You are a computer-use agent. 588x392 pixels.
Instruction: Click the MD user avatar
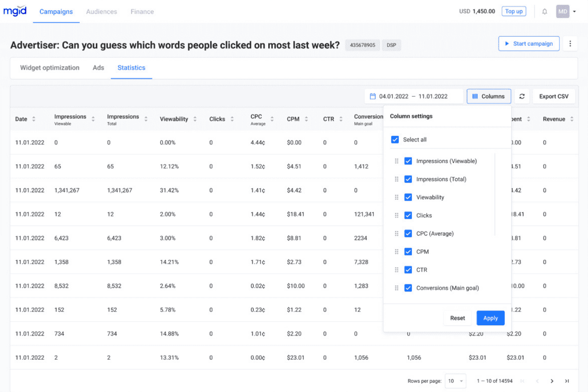(563, 12)
